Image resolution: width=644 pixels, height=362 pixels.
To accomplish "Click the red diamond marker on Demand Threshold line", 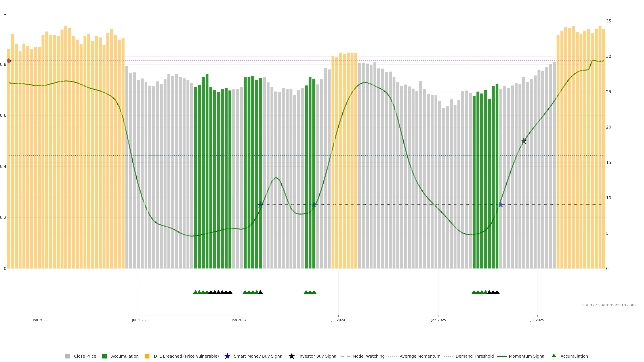I will [9, 61].
